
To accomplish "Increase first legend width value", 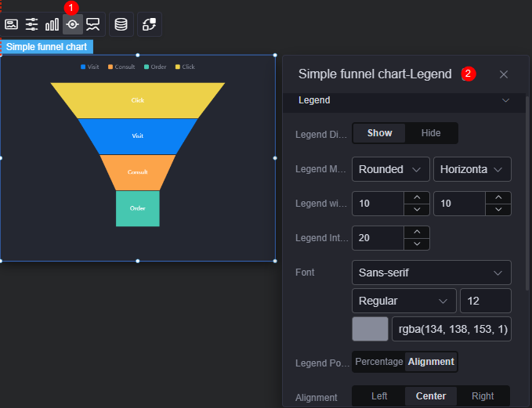I will click(417, 197).
